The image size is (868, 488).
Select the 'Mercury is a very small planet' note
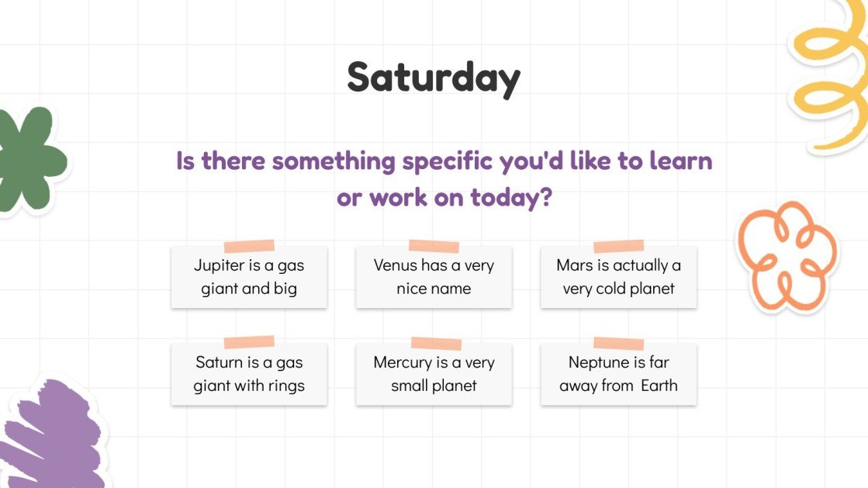pos(434,374)
